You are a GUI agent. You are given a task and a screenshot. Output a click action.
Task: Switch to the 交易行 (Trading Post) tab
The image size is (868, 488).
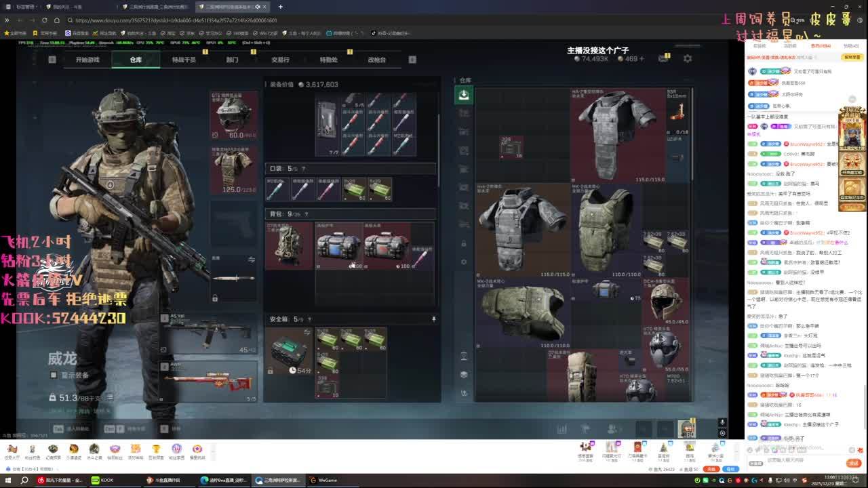(x=280, y=60)
